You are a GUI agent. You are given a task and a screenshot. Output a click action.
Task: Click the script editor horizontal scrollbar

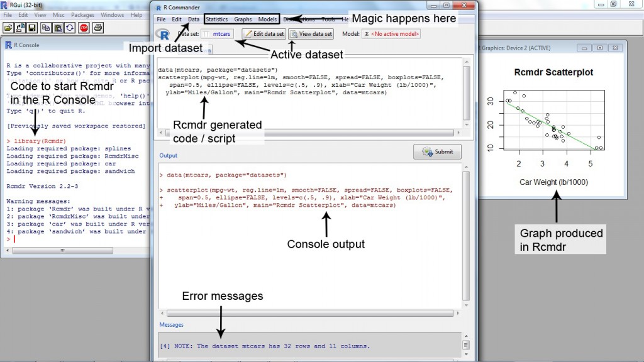[x=309, y=133]
